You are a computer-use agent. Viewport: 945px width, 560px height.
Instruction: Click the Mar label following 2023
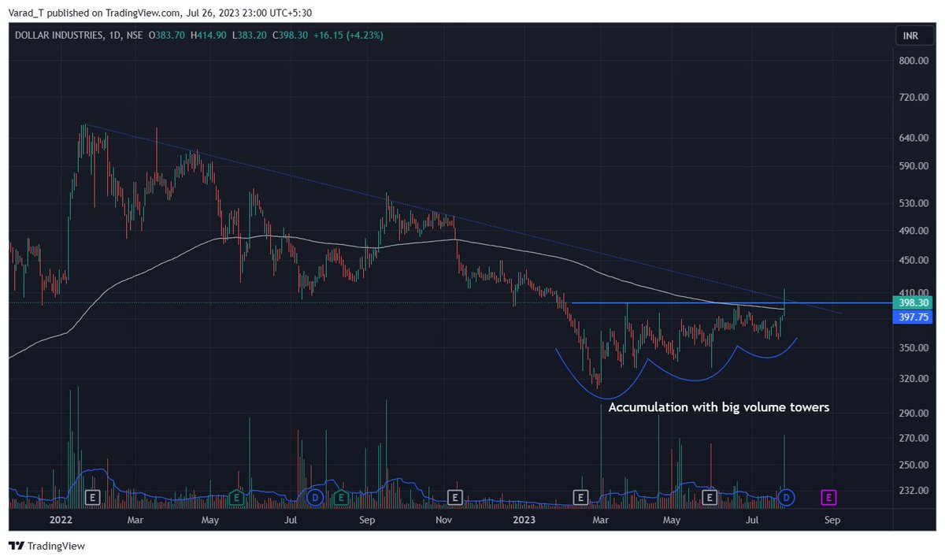(x=600, y=521)
